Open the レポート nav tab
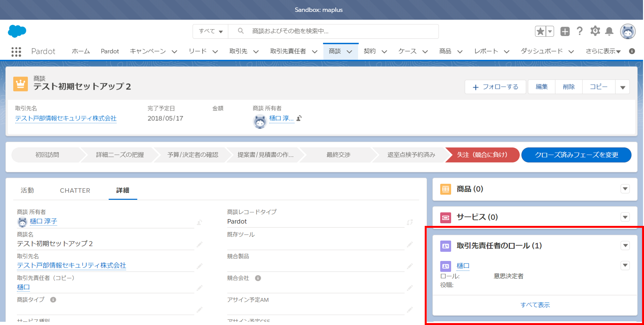This screenshot has height=325, width=644. pos(486,51)
